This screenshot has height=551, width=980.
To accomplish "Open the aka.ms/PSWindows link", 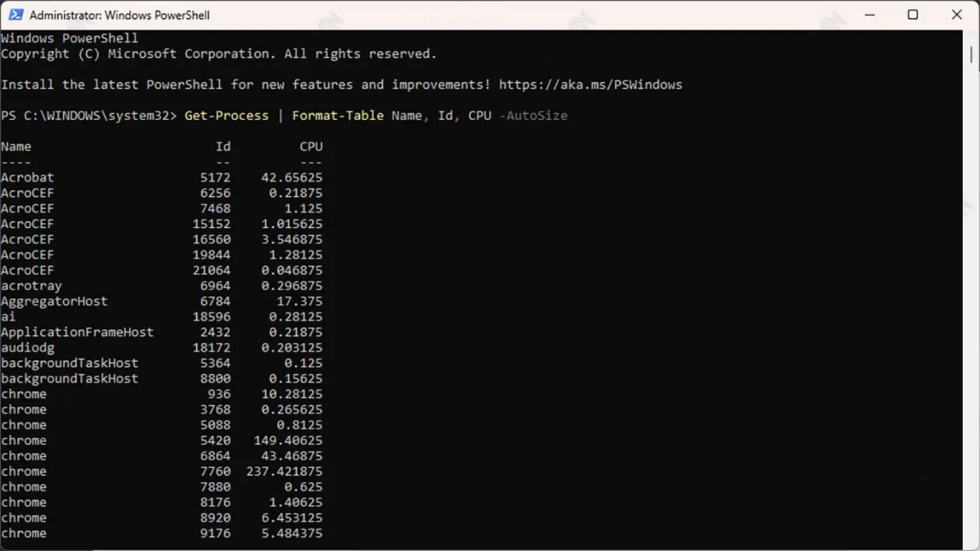I will click(590, 85).
